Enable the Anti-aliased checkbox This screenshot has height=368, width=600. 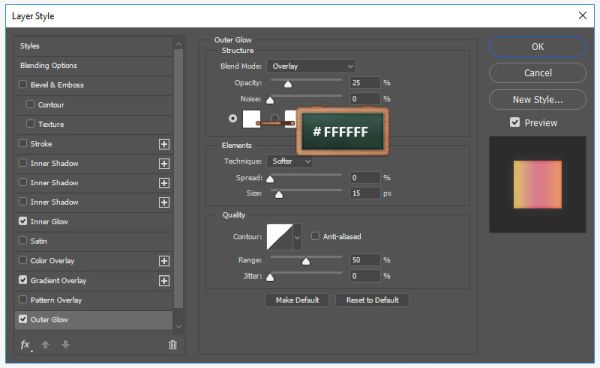(315, 236)
